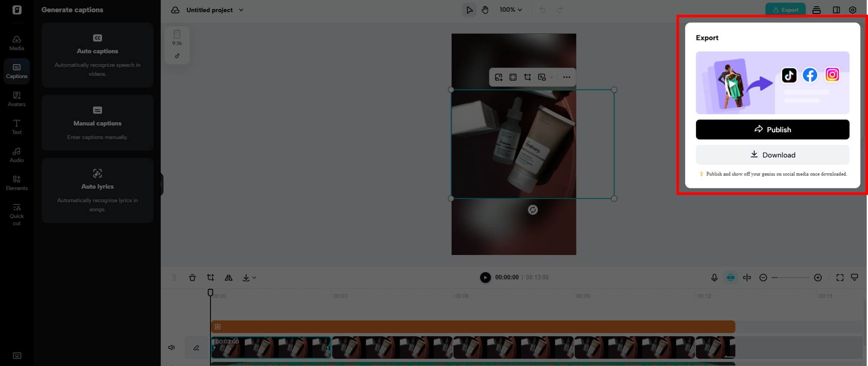
Task: Open the Avatars sidebar panel
Action: 16,99
